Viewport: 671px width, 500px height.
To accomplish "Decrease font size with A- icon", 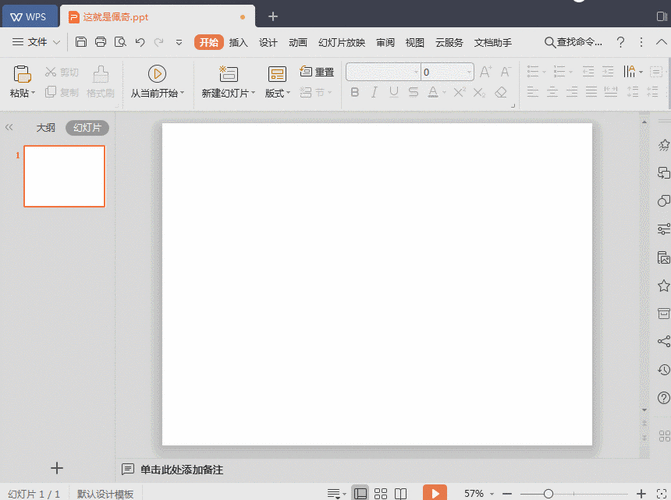I will [505, 72].
